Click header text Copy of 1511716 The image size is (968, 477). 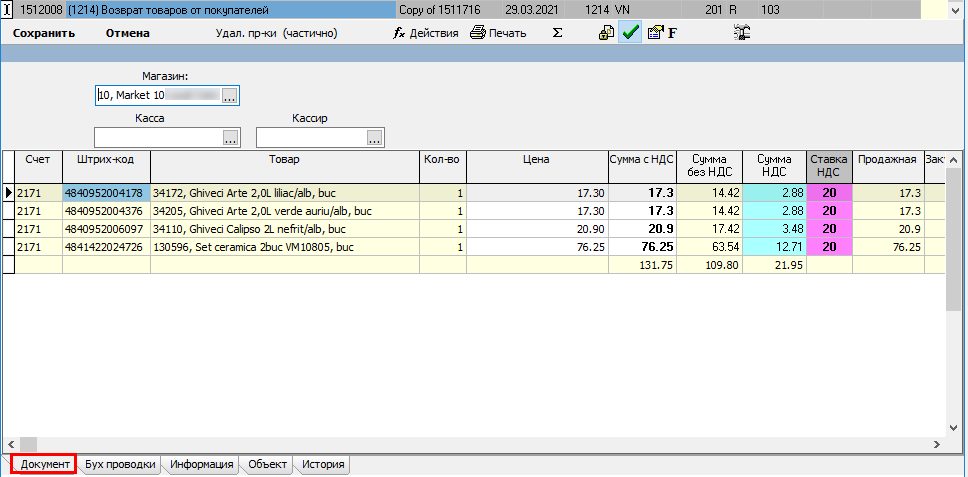tap(440, 10)
